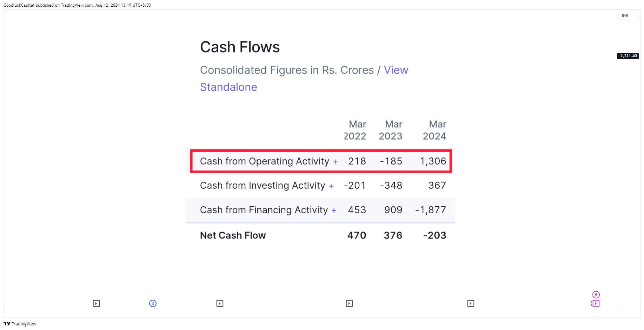Image resolution: width=644 pixels, height=330 pixels.
Task: Expand Cash from Operating Activity plus sign
Action: point(335,162)
